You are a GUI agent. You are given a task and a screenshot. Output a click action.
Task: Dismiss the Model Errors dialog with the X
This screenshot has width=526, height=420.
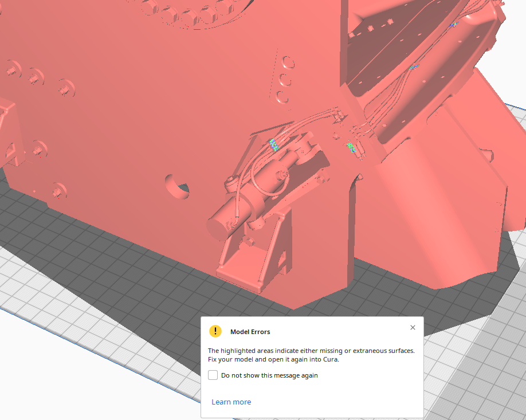pyautogui.click(x=413, y=327)
